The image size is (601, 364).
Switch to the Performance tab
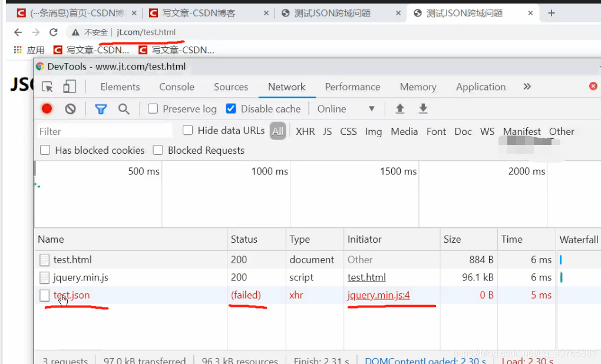(x=352, y=87)
